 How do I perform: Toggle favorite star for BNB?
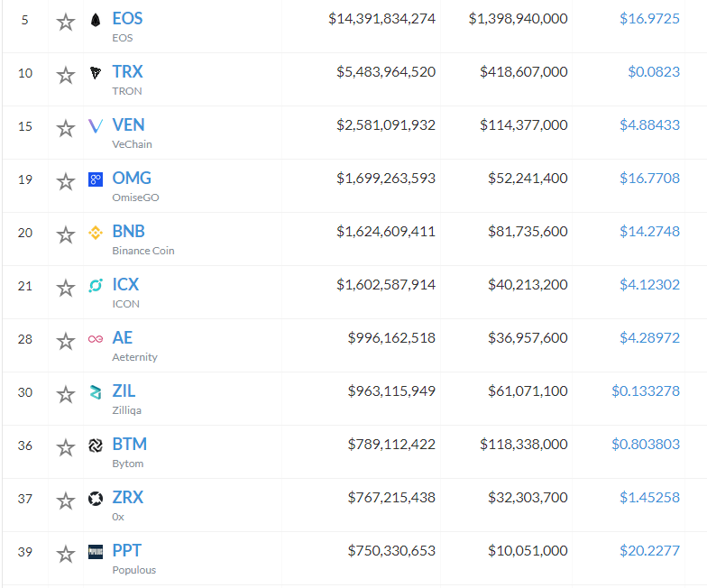65,234
